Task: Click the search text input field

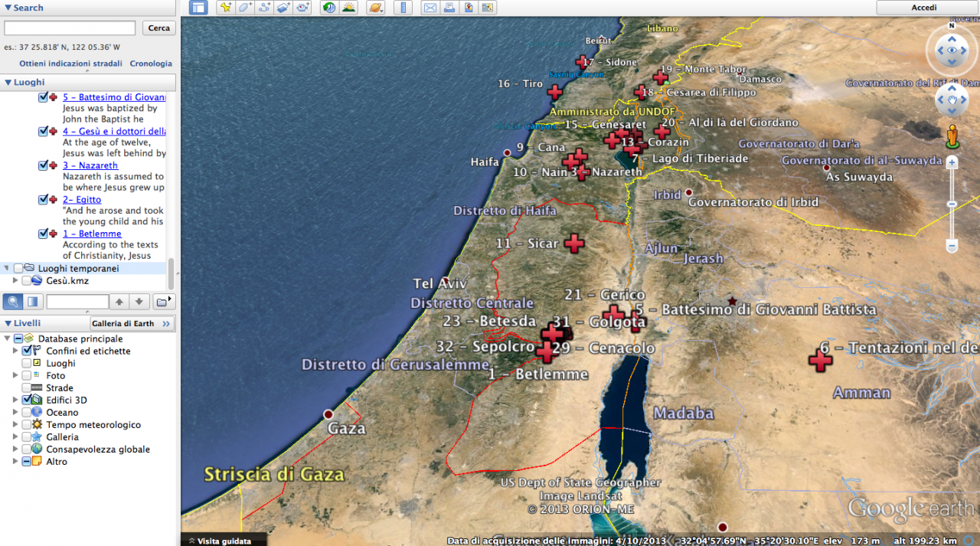Action: [70, 28]
